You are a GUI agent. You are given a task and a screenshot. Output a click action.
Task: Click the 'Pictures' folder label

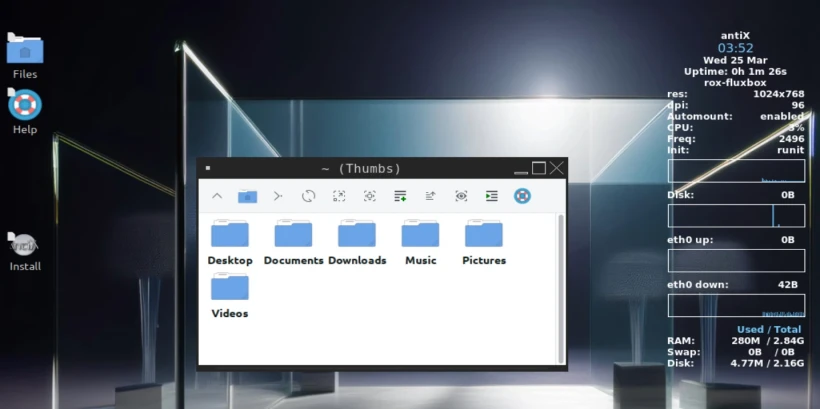(484, 260)
